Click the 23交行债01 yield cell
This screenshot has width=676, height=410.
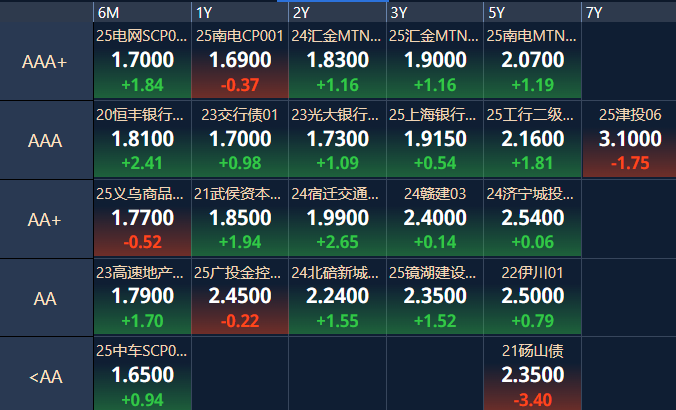(240, 139)
